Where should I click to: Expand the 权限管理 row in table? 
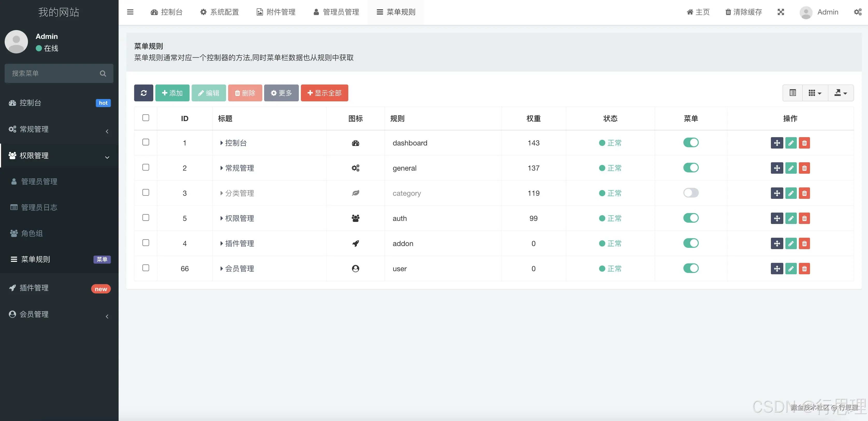coord(221,218)
